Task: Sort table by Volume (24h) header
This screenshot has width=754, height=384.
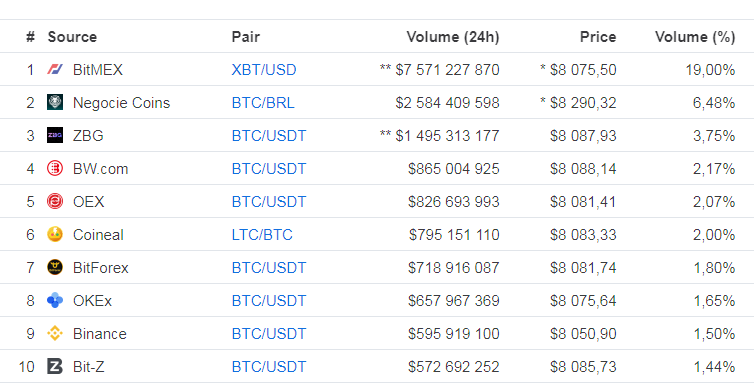Action: [x=452, y=37]
